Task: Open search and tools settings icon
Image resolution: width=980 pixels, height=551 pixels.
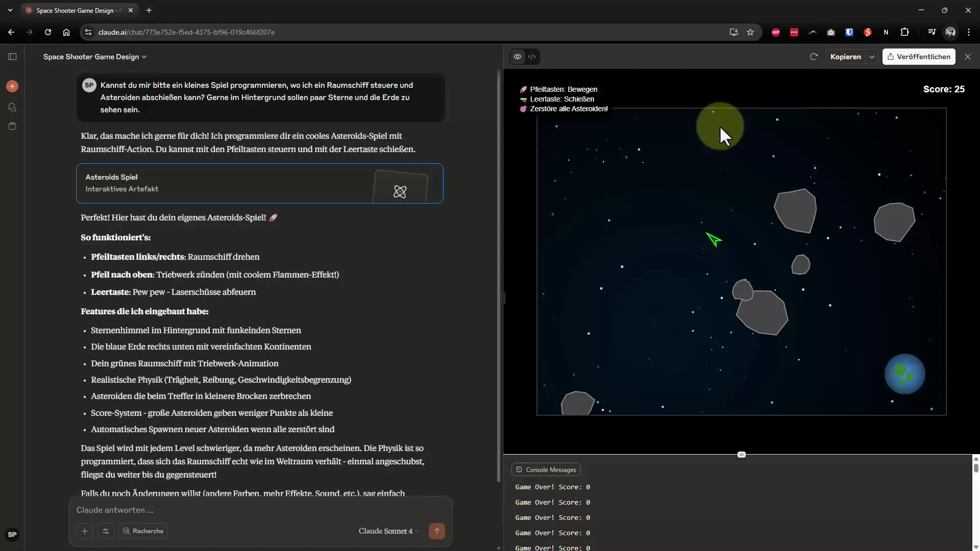Action: point(106,531)
